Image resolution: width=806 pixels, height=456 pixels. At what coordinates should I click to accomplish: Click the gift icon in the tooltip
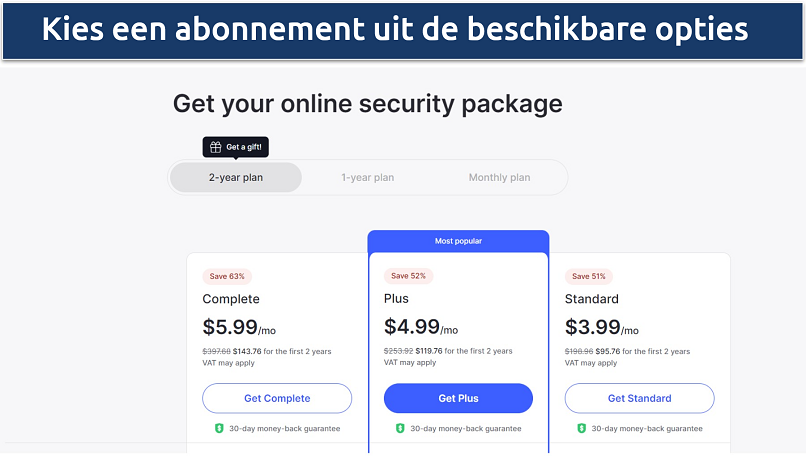(x=215, y=147)
